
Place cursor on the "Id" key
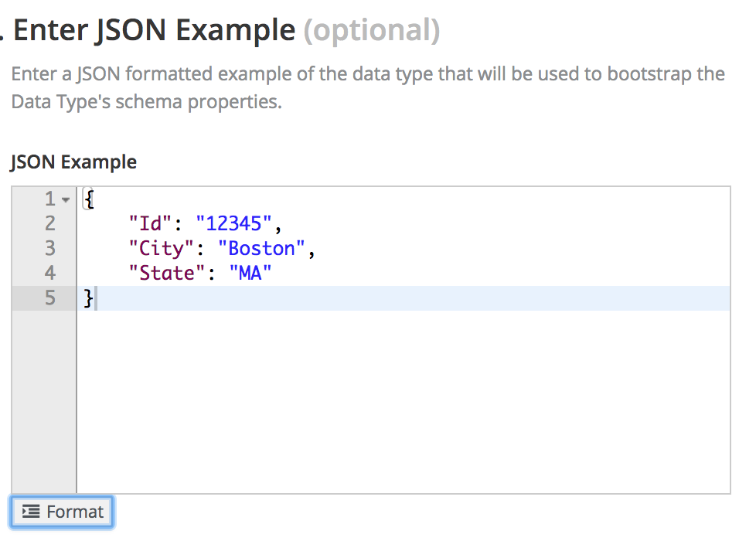tap(150, 224)
